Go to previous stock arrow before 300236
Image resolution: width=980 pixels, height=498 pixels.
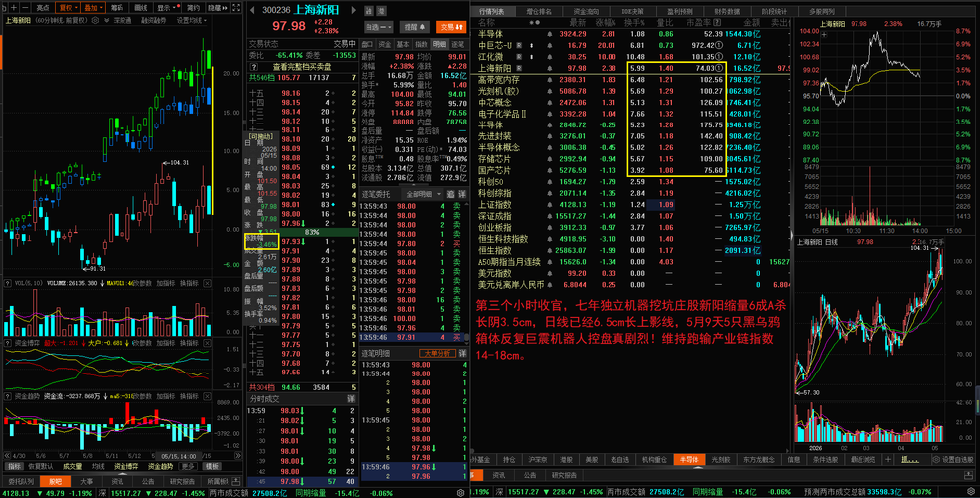click(x=252, y=10)
